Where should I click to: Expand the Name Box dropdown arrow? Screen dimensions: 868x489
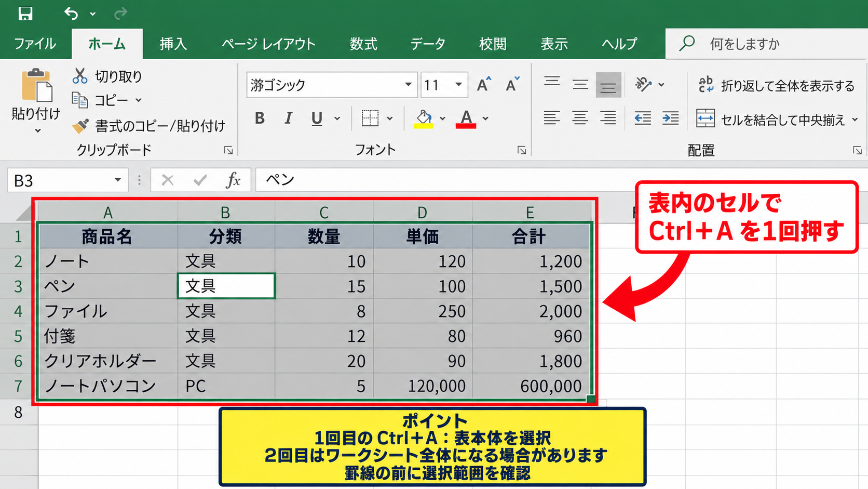click(118, 180)
